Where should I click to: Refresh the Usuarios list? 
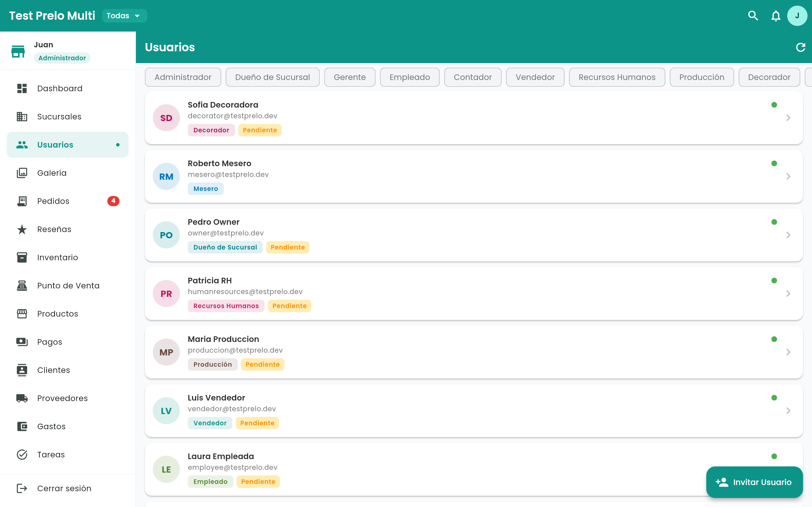801,47
